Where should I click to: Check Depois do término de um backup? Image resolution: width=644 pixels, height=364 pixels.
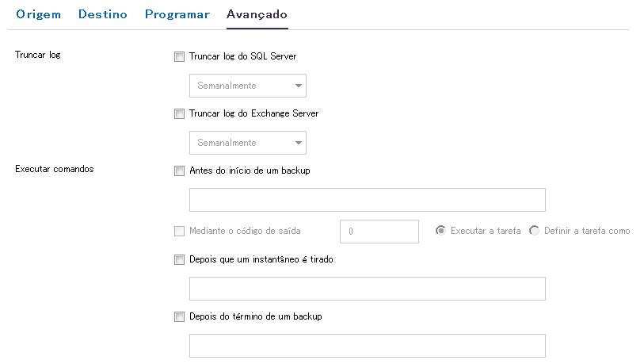point(179,317)
